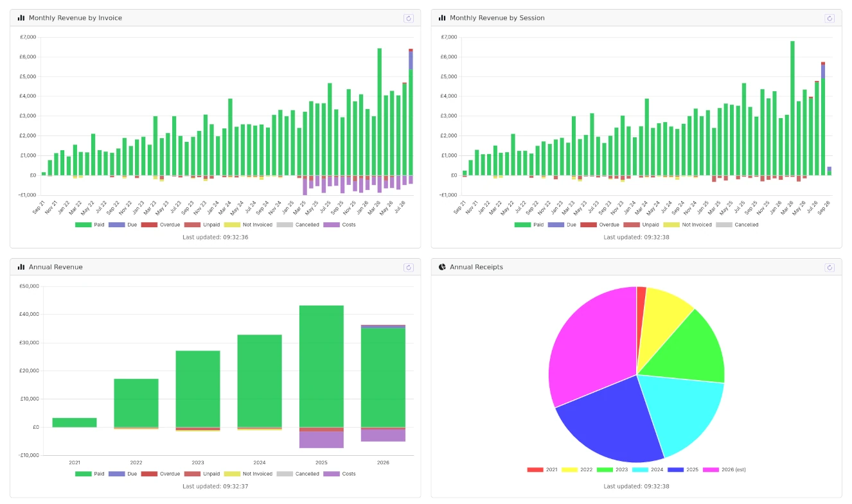
Task: Refresh the Annual Revenue panel
Action: point(408,267)
